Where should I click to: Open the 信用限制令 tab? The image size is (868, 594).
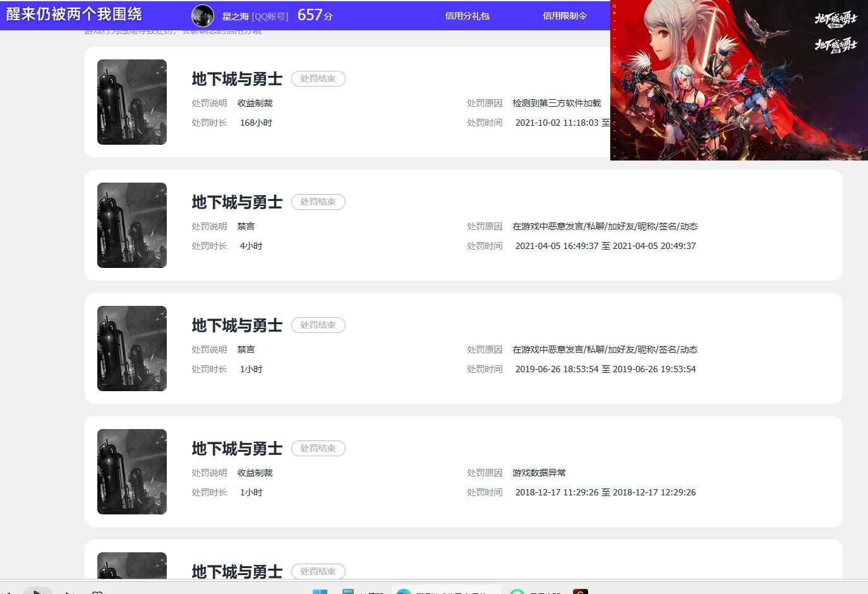pos(565,16)
